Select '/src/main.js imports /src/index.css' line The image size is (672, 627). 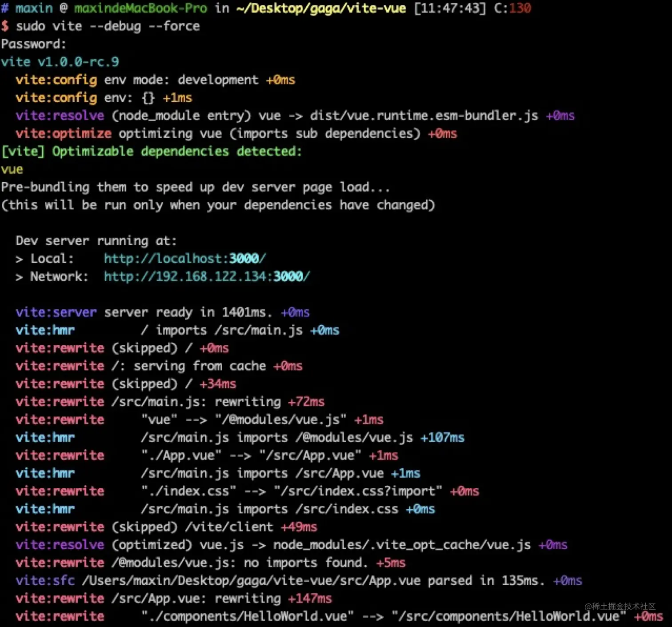click(x=225, y=509)
